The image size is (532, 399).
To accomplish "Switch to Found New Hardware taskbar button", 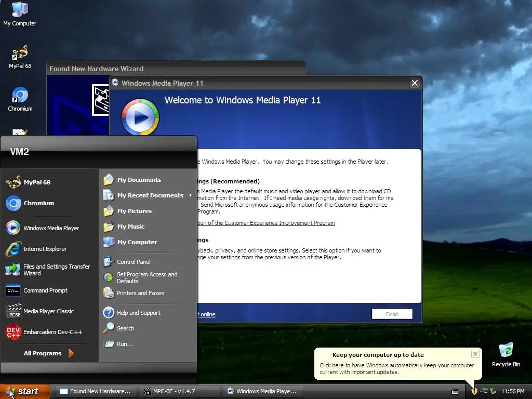I will click(96, 391).
